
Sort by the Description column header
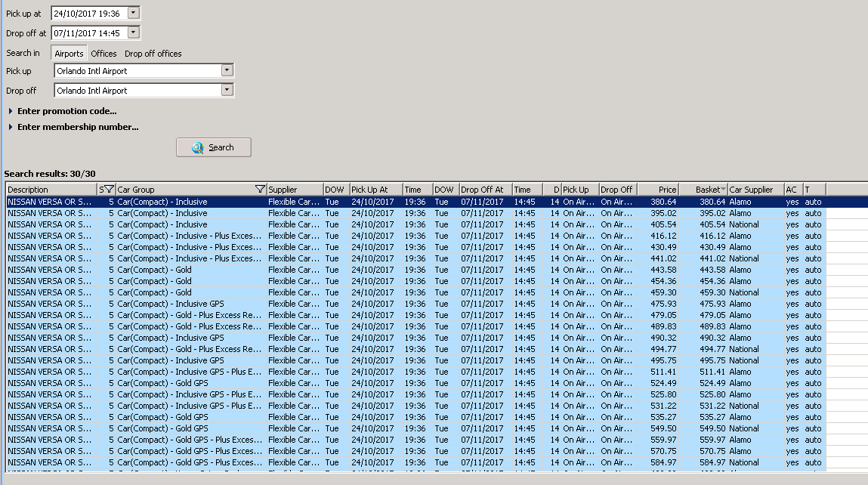pyautogui.click(x=51, y=190)
